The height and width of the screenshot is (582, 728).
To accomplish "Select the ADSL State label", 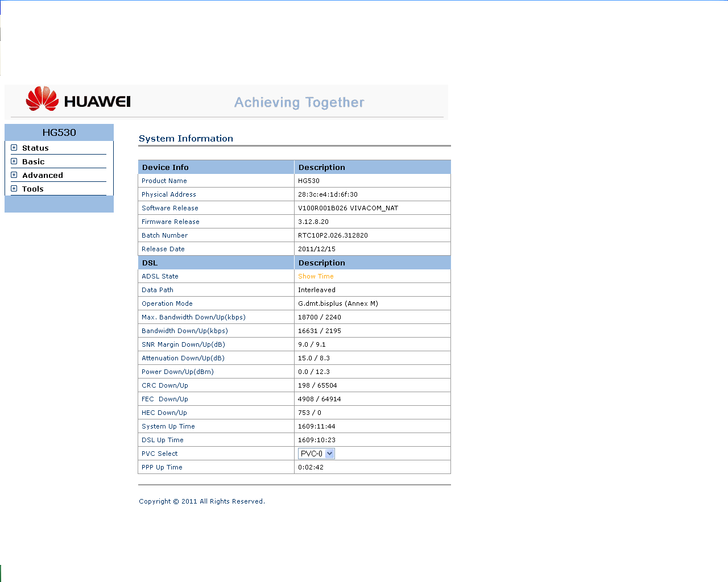I will coord(160,276).
